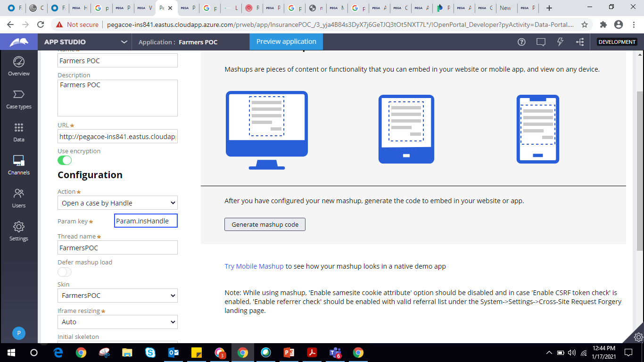Image resolution: width=644 pixels, height=362 pixels.
Task: Open Microsoft Teams from the taskbar
Action: click(335, 353)
